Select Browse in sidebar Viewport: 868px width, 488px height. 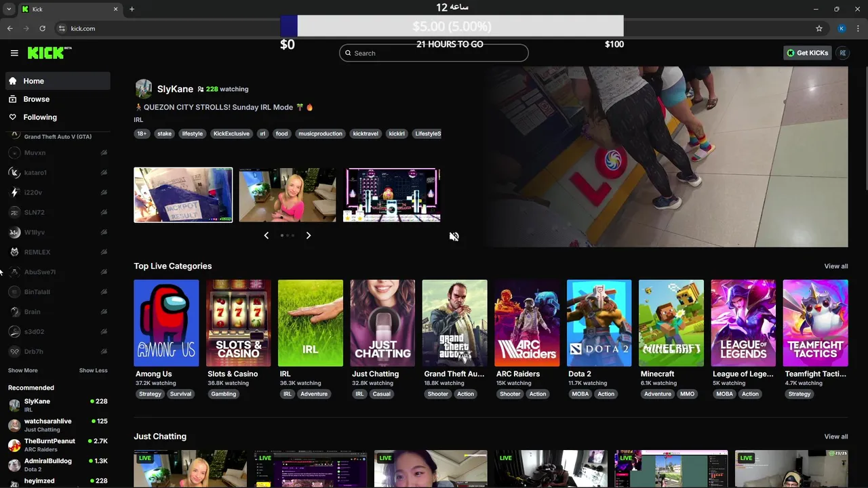click(x=58, y=99)
